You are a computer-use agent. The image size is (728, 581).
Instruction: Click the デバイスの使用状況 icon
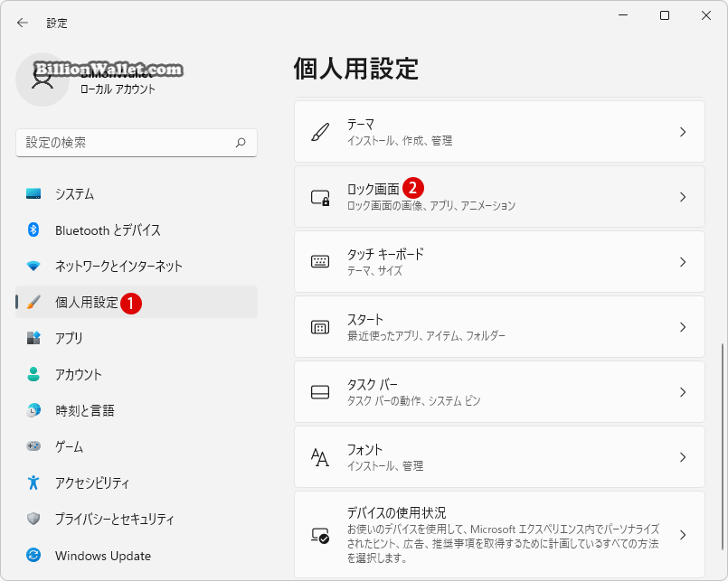pos(320,536)
